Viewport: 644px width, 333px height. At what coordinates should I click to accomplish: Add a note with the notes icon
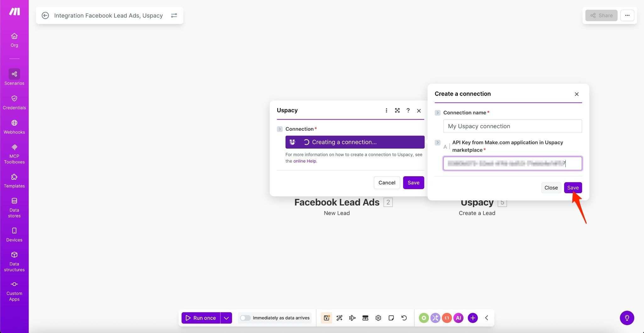(x=391, y=318)
